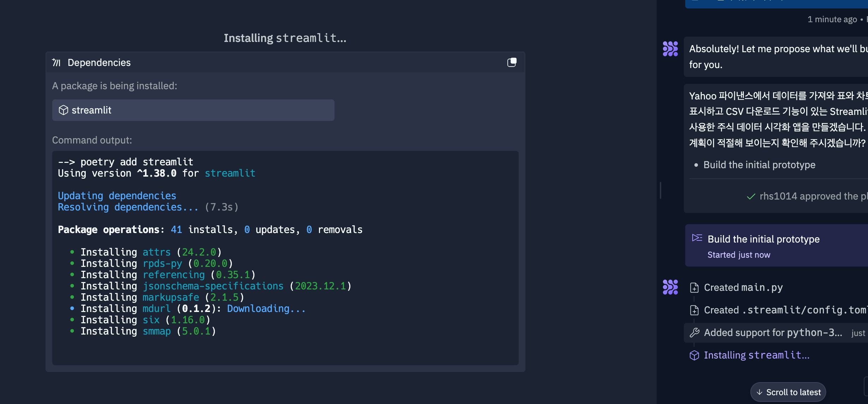The image size is (868, 404).
Task: Click the build icon in 'Build the initial prototype' card
Action: 697,238
